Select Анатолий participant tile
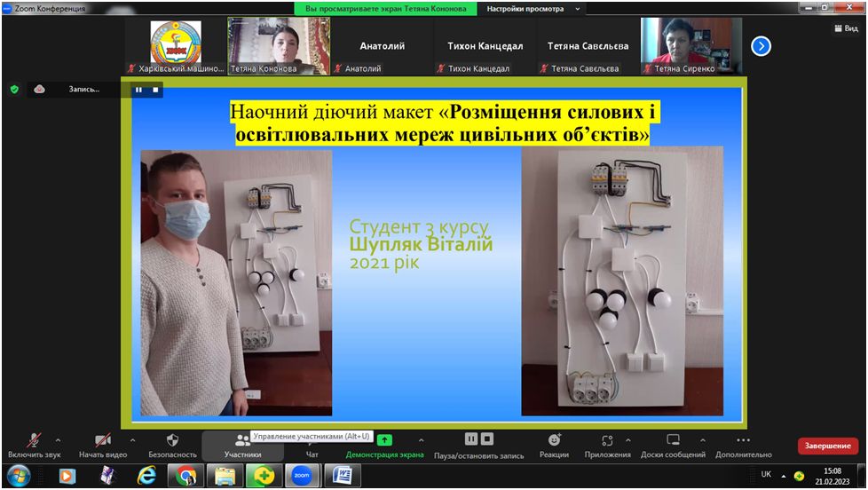Screen dimensions: 868x490 [x=382, y=46]
